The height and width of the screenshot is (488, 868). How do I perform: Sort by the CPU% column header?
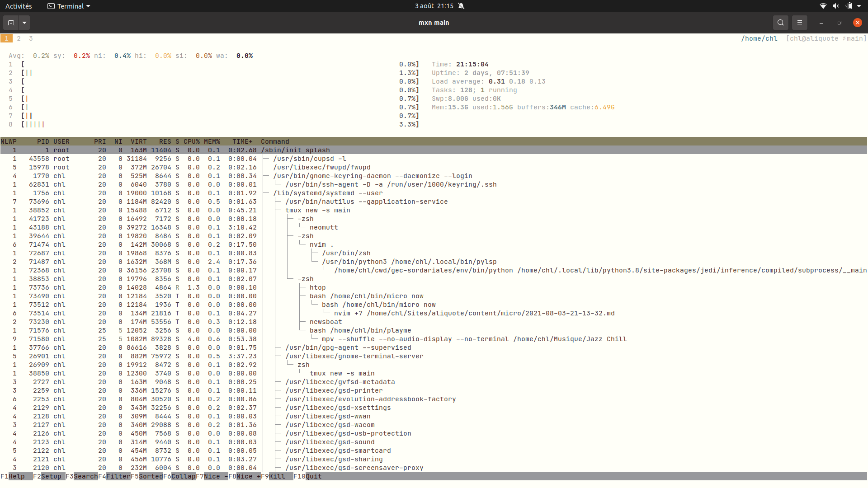point(191,141)
